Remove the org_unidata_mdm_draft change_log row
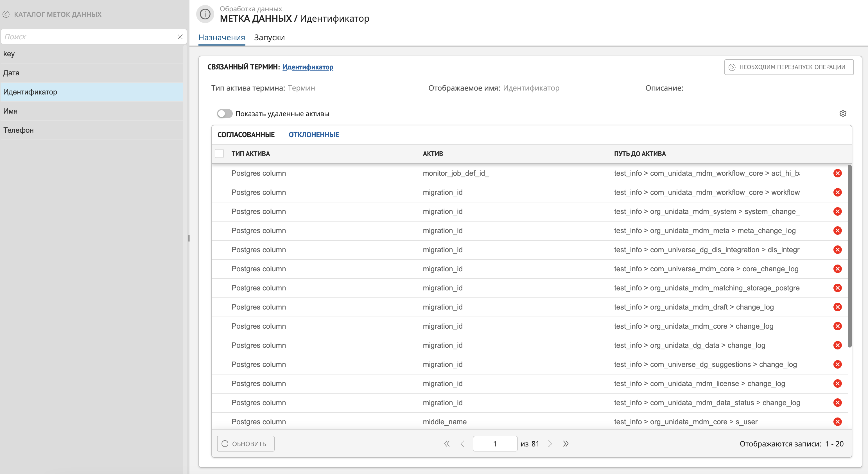Viewport: 868px width, 474px height. (837, 307)
